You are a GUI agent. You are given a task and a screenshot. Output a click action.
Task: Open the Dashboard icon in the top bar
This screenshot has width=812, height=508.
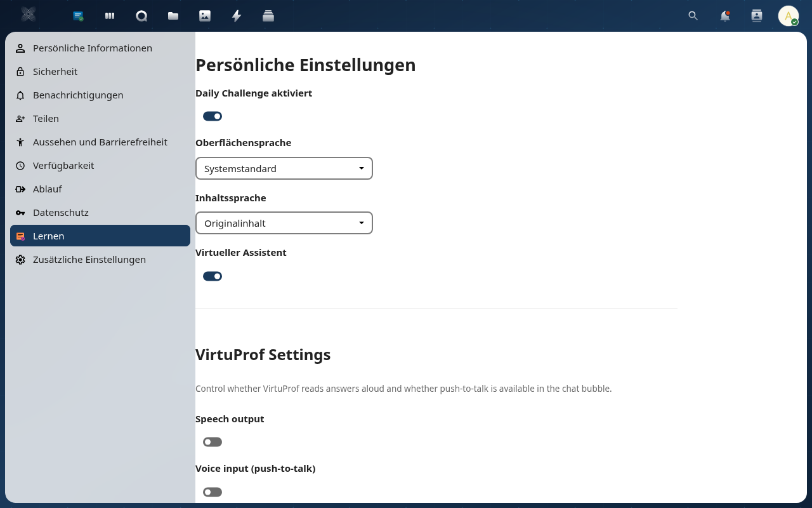click(x=109, y=16)
